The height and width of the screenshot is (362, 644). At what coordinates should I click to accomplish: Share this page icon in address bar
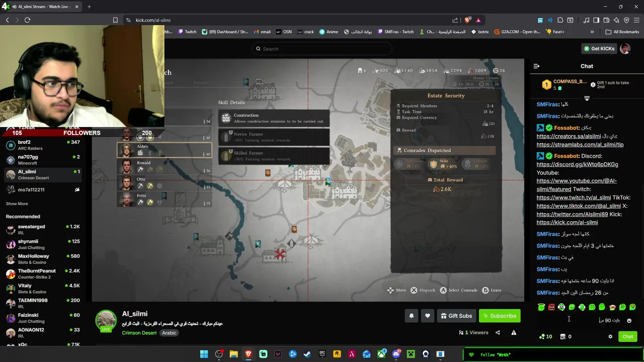click(x=455, y=20)
